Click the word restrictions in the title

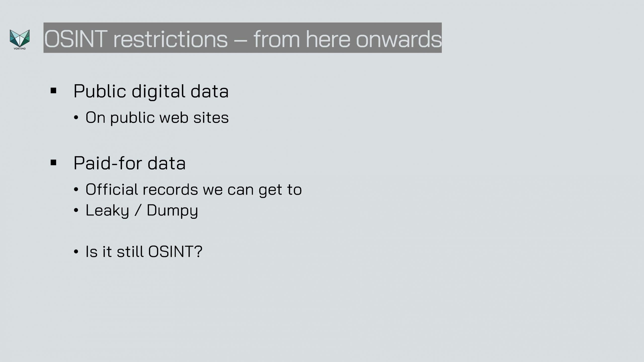(x=171, y=39)
